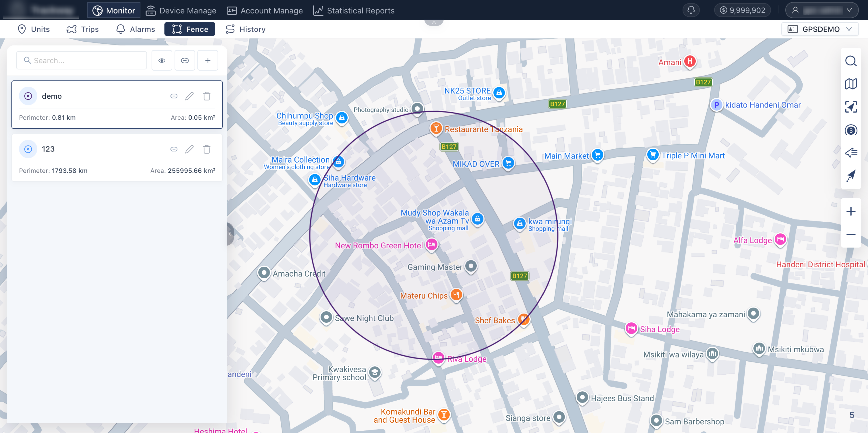
Task: Select the Fence tab
Action: coord(190,29)
